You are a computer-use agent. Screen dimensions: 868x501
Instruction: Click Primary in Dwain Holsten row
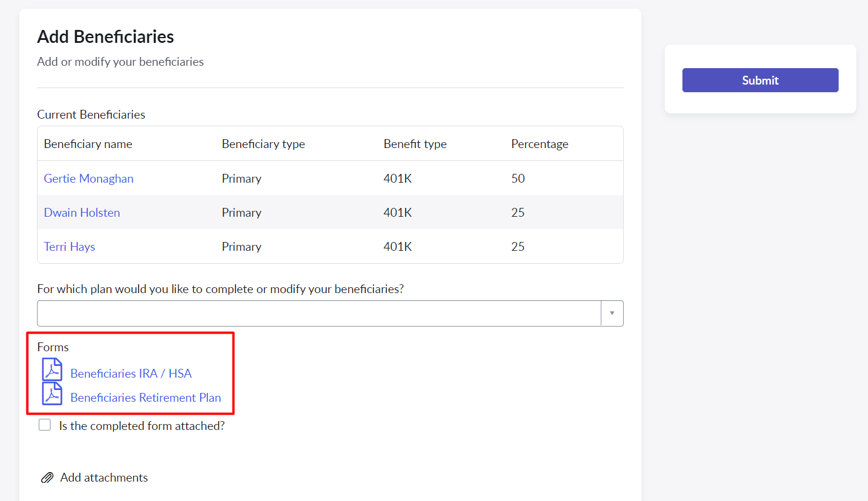tap(241, 213)
